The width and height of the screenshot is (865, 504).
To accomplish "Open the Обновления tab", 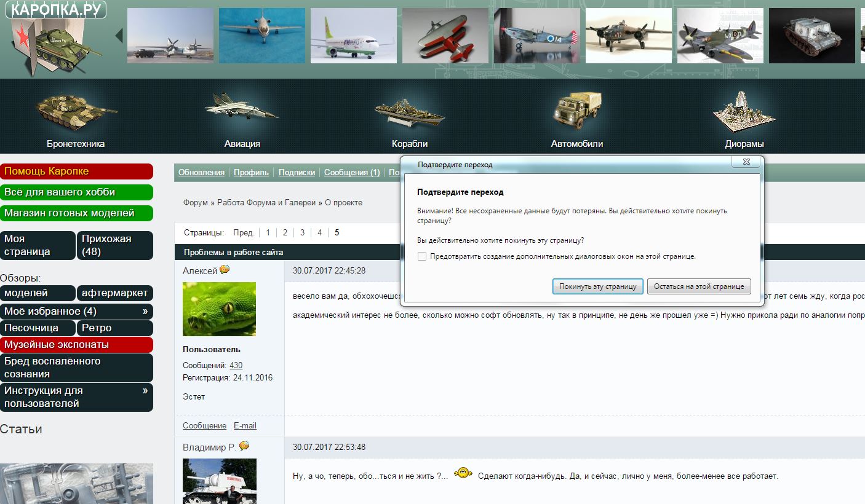I will (201, 173).
